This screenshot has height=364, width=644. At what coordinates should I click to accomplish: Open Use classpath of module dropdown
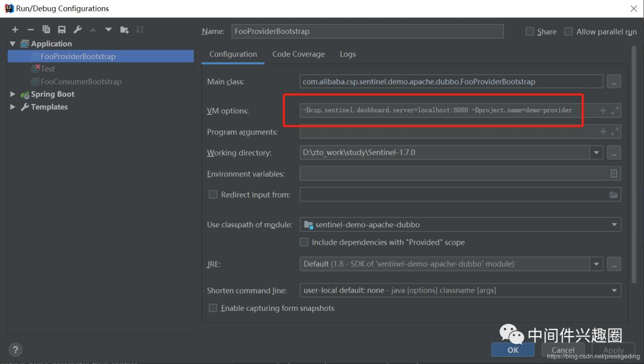tap(614, 225)
